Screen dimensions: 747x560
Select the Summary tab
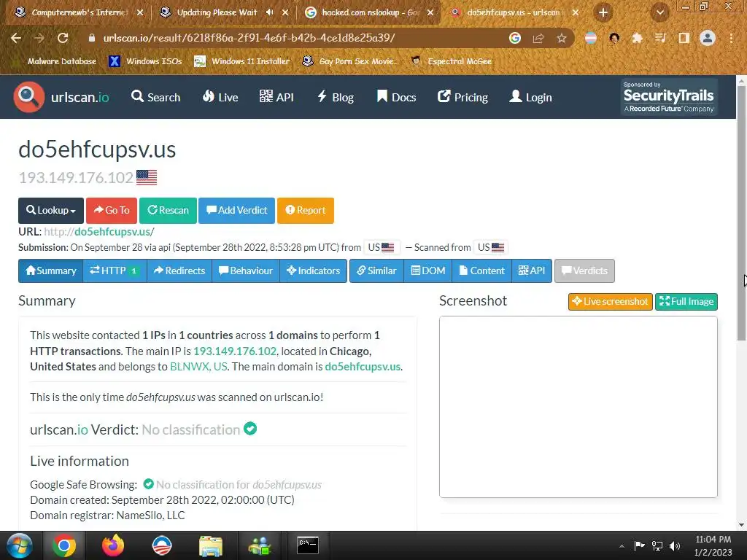pyautogui.click(x=51, y=271)
